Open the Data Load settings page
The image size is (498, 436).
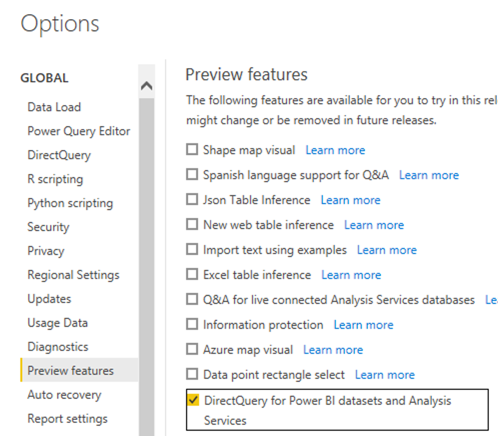tap(54, 107)
